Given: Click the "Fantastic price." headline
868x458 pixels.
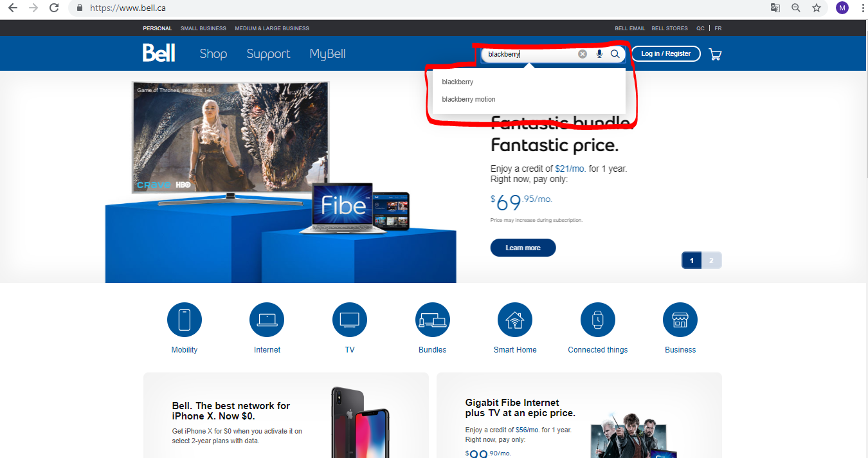Looking at the screenshot, I should tap(554, 145).
